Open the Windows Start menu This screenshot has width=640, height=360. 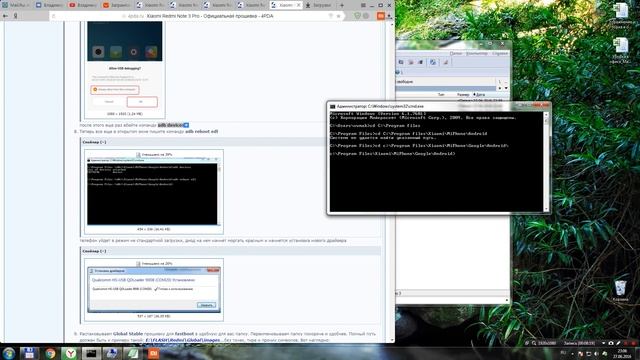9,353
